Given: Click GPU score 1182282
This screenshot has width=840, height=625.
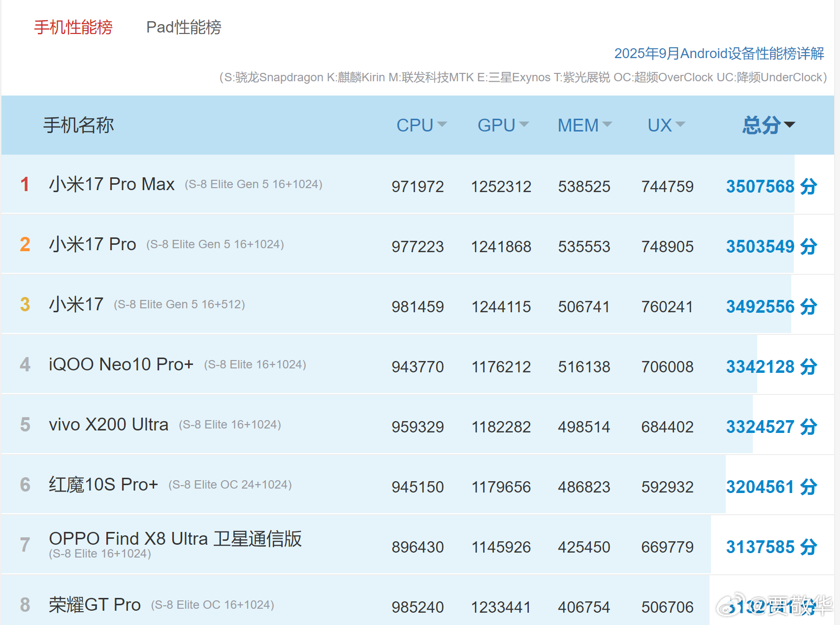Looking at the screenshot, I should (x=501, y=427).
